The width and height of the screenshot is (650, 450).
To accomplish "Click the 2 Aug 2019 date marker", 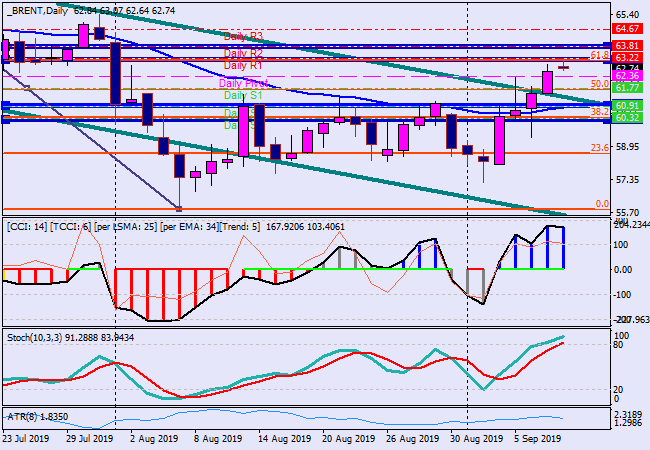I will pos(151,438).
